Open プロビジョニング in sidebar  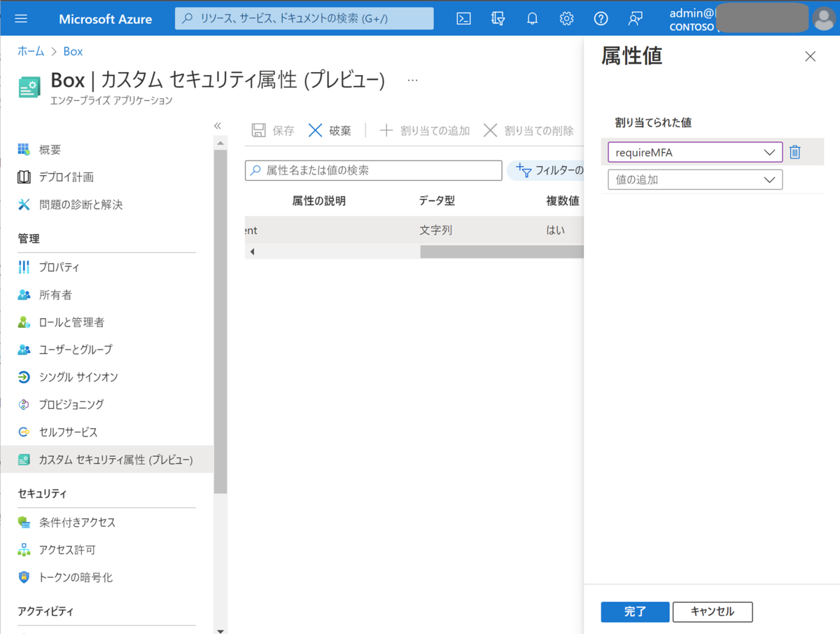[x=61, y=404]
